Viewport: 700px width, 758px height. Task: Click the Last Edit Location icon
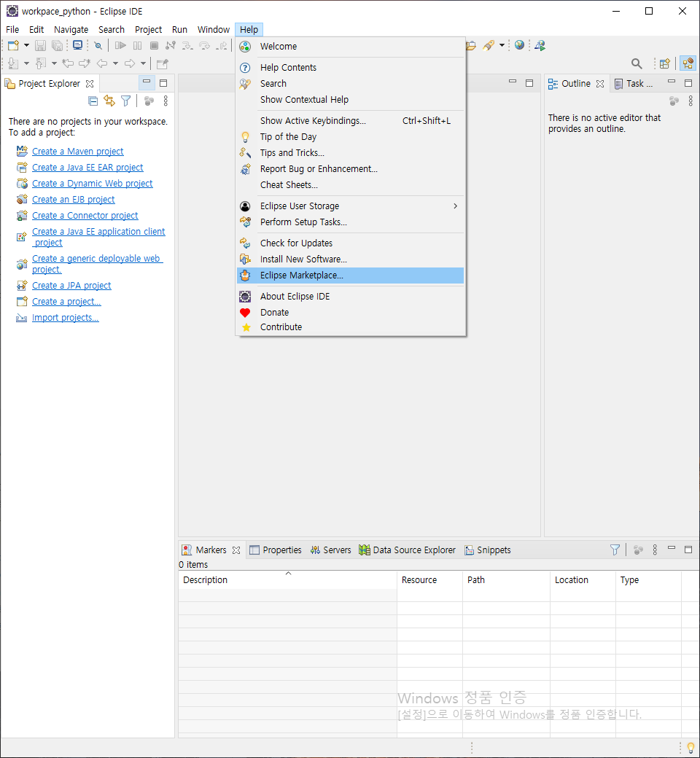(x=68, y=63)
